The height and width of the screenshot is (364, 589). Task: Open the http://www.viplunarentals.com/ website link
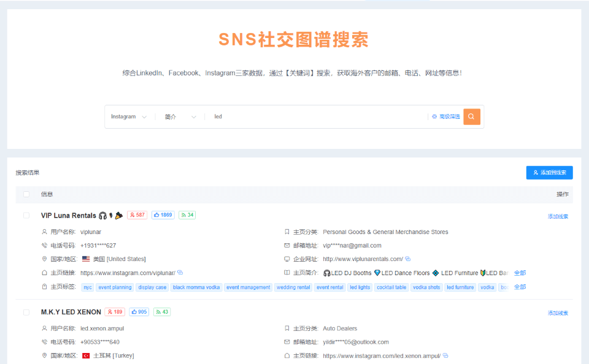363,259
